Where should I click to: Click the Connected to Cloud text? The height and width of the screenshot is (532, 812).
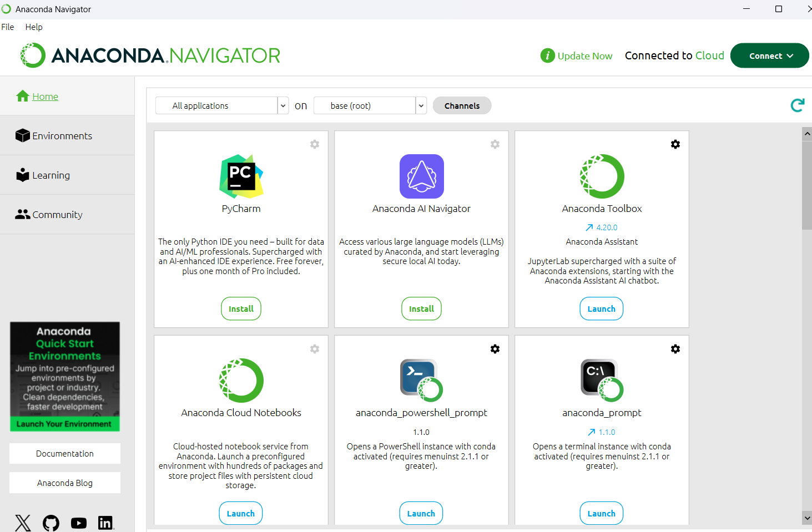[x=674, y=55]
